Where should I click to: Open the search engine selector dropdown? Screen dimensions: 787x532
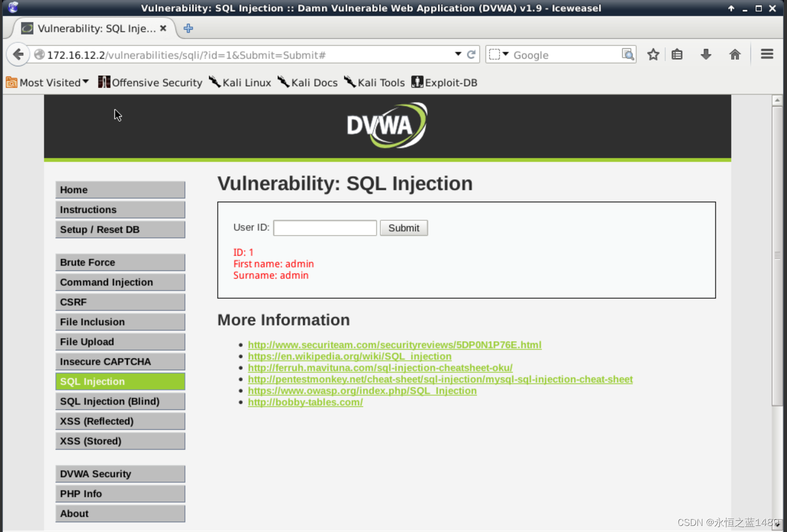pyautogui.click(x=499, y=54)
